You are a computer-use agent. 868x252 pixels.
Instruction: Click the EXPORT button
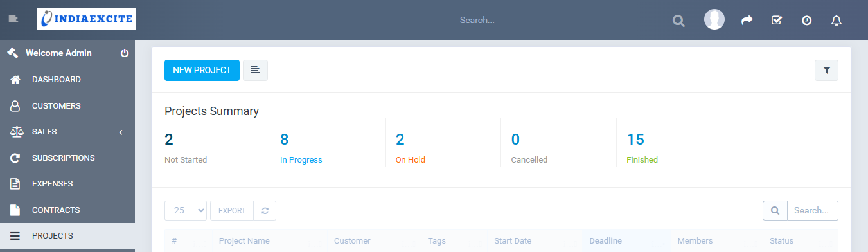click(232, 210)
